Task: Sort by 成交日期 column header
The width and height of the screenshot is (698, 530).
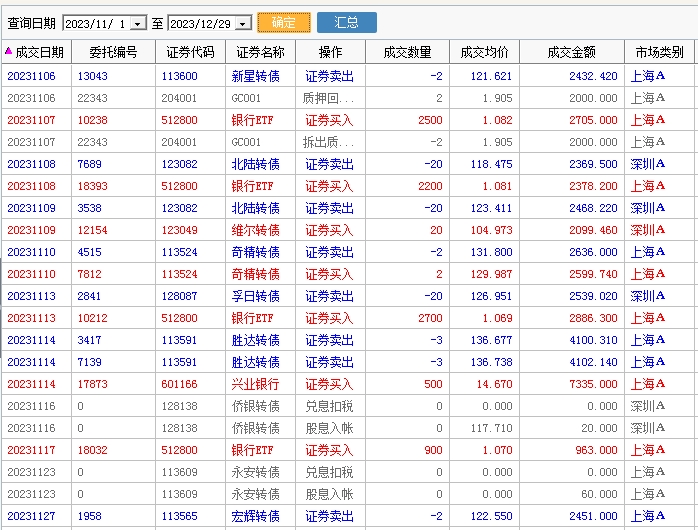Action: [x=40, y=52]
